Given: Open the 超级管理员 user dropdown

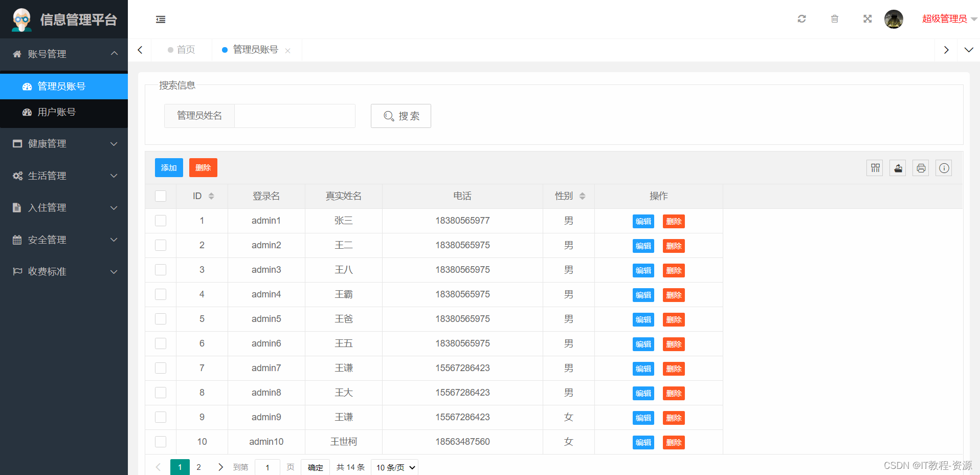Looking at the screenshot, I should pyautogui.click(x=949, y=19).
